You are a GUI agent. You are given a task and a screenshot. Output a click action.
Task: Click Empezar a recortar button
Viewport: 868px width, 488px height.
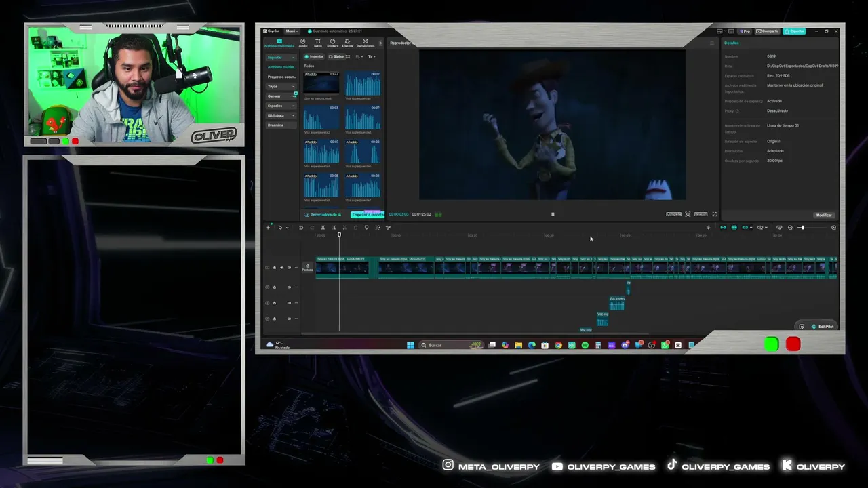[x=367, y=215]
